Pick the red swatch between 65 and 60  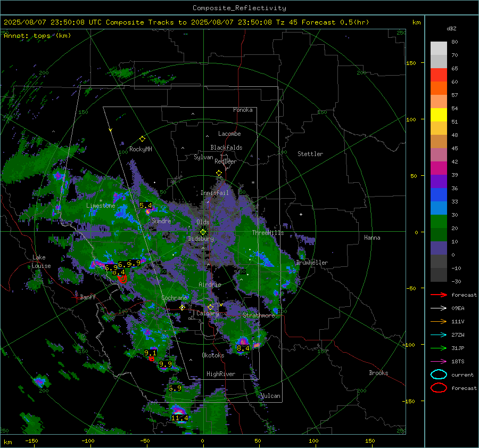click(x=439, y=75)
